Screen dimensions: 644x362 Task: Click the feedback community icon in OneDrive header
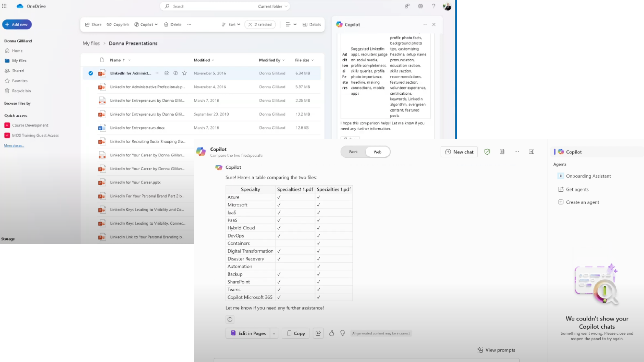click(x=407, y=6)
